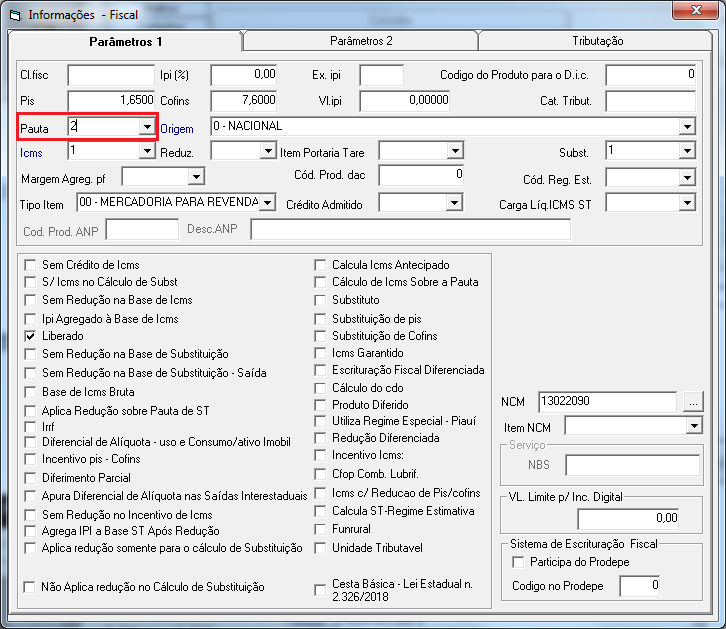Enable Sem Crédito de Icms checkbox
This screenshot has width=726, height=629.
pyautogui.click(x=31, y=265)
